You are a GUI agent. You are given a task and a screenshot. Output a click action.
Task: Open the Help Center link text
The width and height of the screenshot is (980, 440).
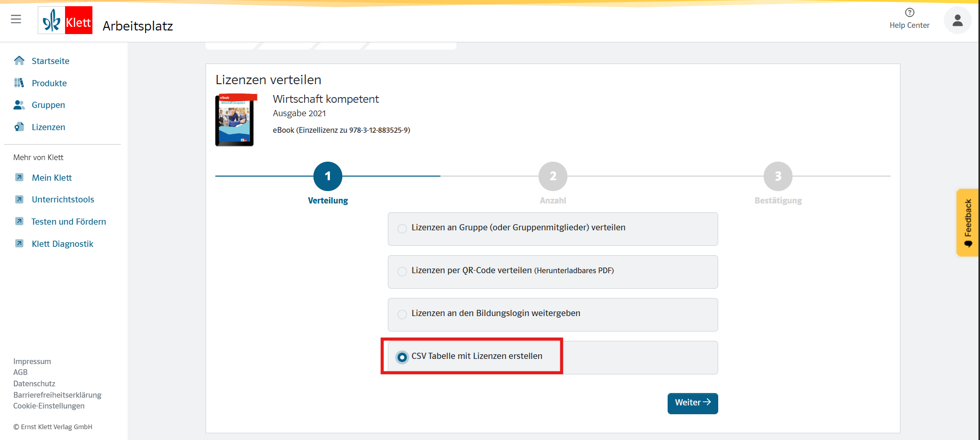(x=909, y=25)
